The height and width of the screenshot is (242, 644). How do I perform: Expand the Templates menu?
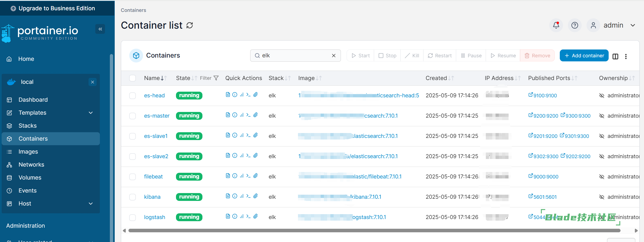coord(51,113)
